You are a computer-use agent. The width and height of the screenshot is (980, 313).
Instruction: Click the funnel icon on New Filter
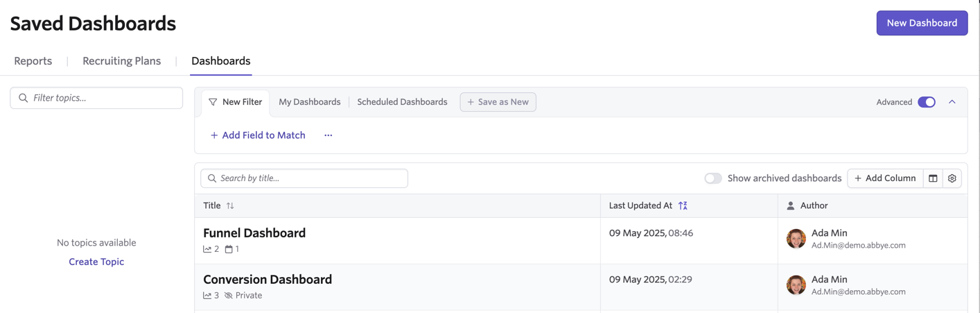pyautogui.click(x=213, y=102)
